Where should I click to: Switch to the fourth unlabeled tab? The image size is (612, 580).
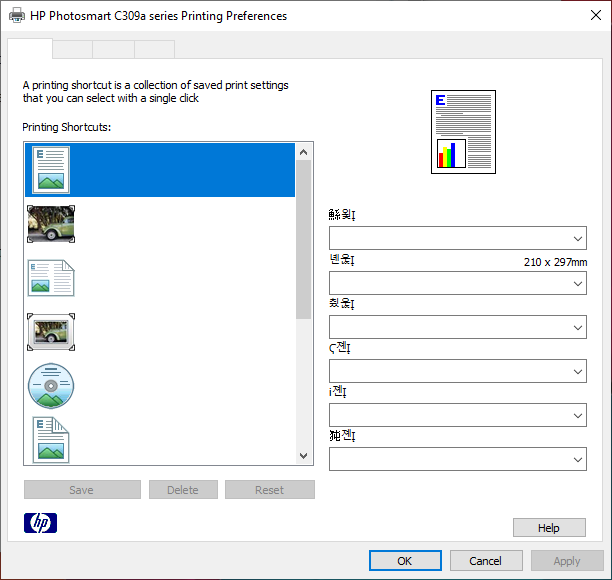click(x=155, y=50)
